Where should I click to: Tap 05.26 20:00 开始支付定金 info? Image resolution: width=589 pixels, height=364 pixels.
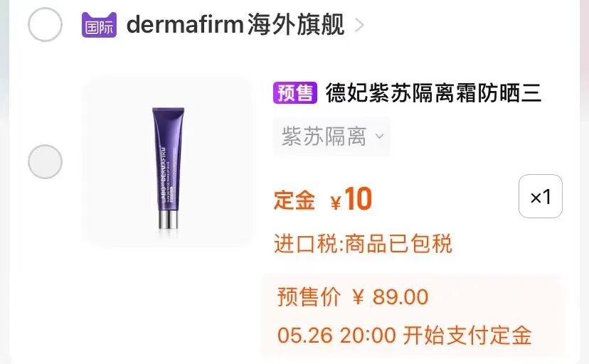[x=405, y=335]
